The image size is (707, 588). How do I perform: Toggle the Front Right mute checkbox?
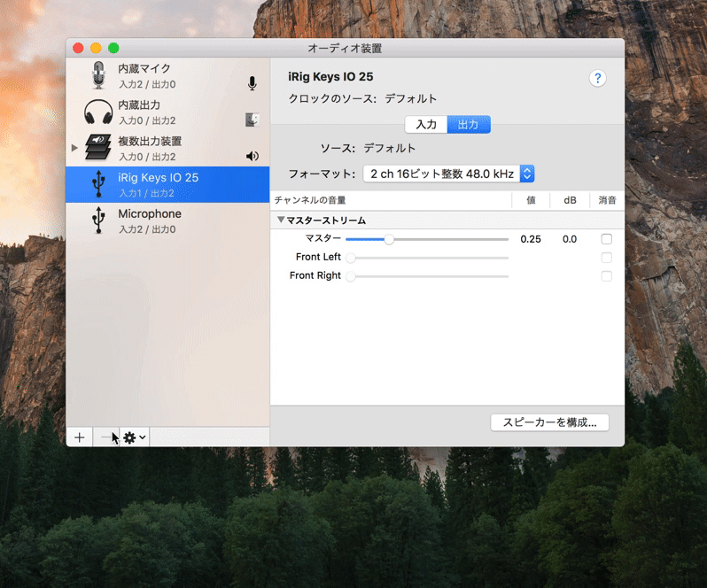pyautogui.click(x=607, y=275)
